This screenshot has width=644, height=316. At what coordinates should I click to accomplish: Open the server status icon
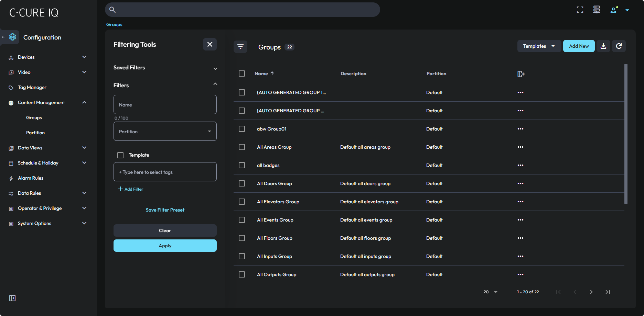point(597,10)
